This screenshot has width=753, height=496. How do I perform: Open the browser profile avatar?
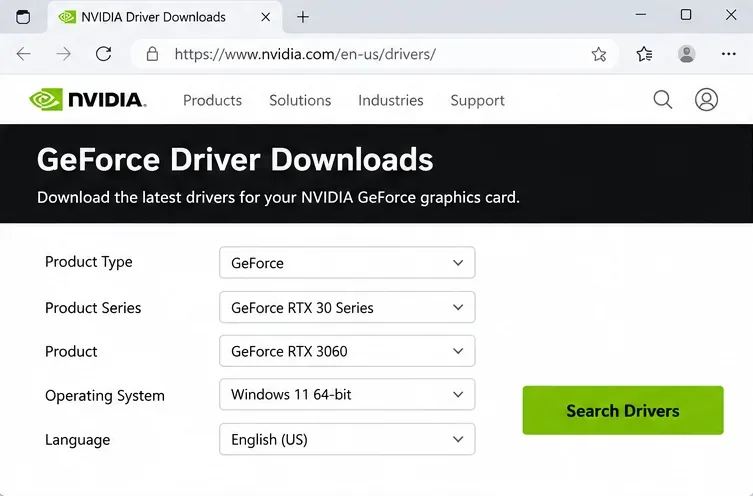687,54
